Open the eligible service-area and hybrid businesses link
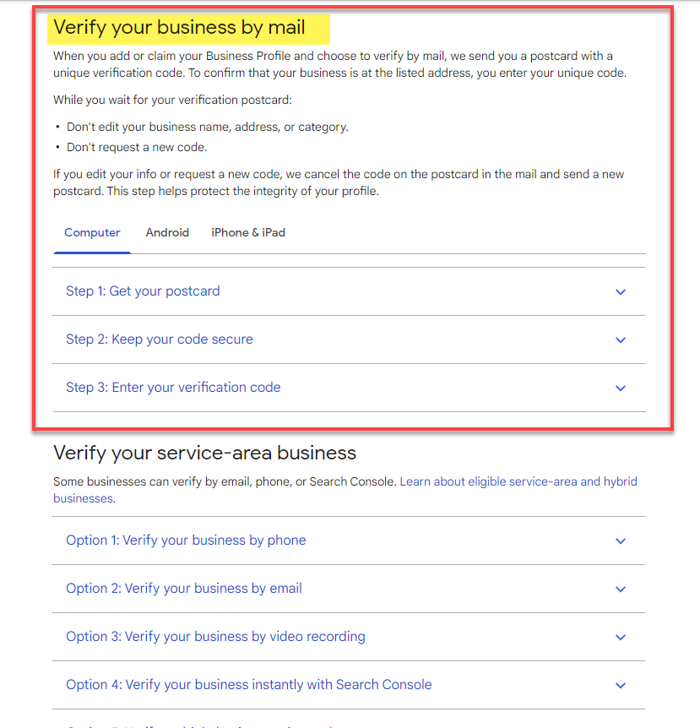700x728 pixels. click(x=518, y=481)
